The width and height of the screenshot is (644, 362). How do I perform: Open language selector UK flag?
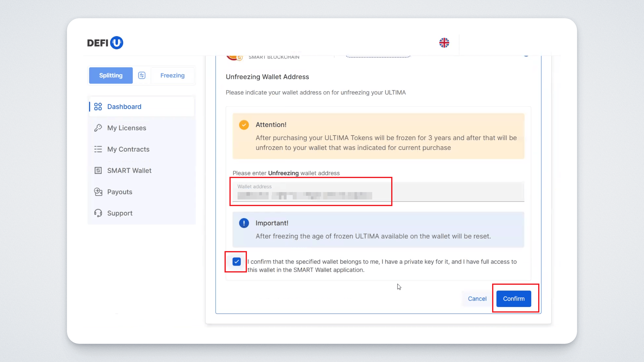click(444, 43)
